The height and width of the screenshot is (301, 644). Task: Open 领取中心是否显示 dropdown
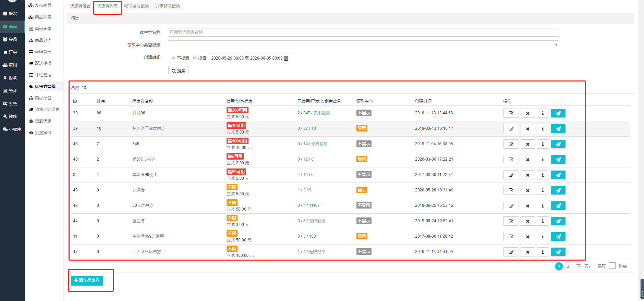point(363,45)
